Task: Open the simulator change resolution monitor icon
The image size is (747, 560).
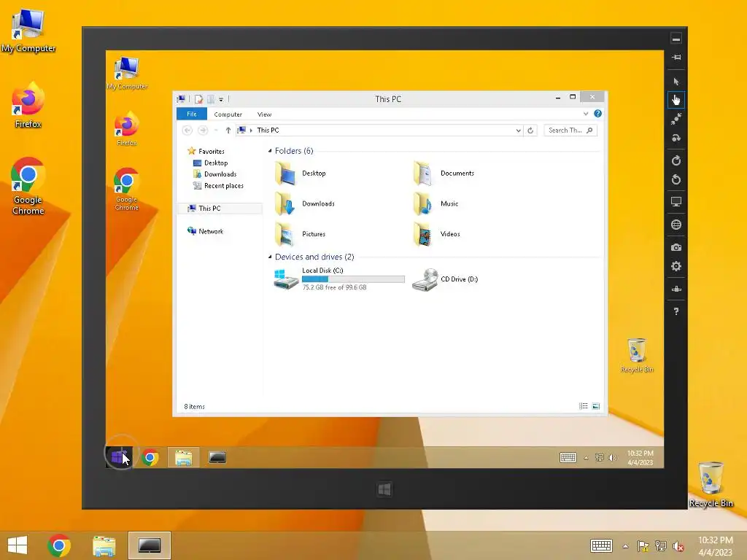Action: pos(676,202)
